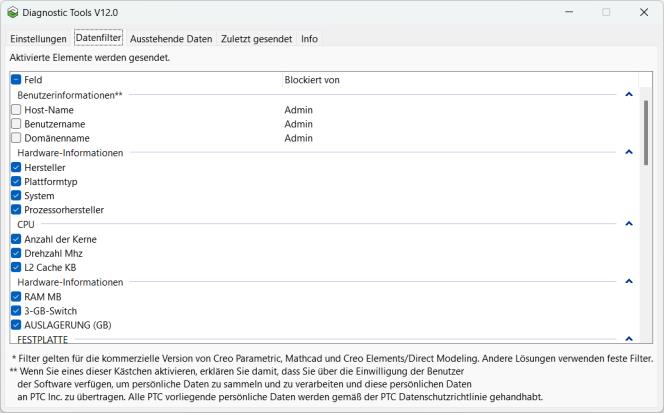Uncheck the 3-GB-Switch checkbox
Image resolution: width=664 pixels, height=413 pixels.
pyautogui.click(x=16, y=310)
